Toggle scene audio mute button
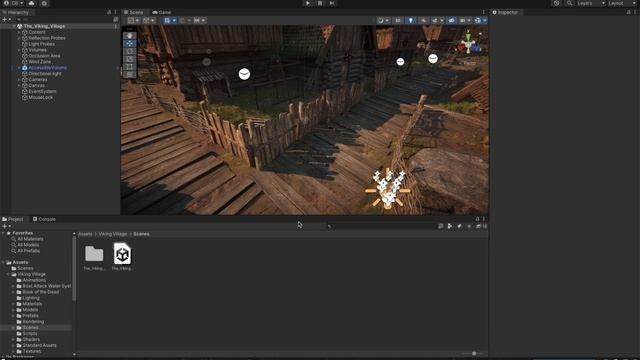 tap(424, 20)
